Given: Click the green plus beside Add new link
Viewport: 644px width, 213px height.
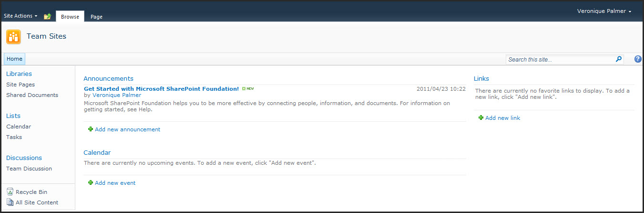Looking at the screenshot, I should [481, 118].
